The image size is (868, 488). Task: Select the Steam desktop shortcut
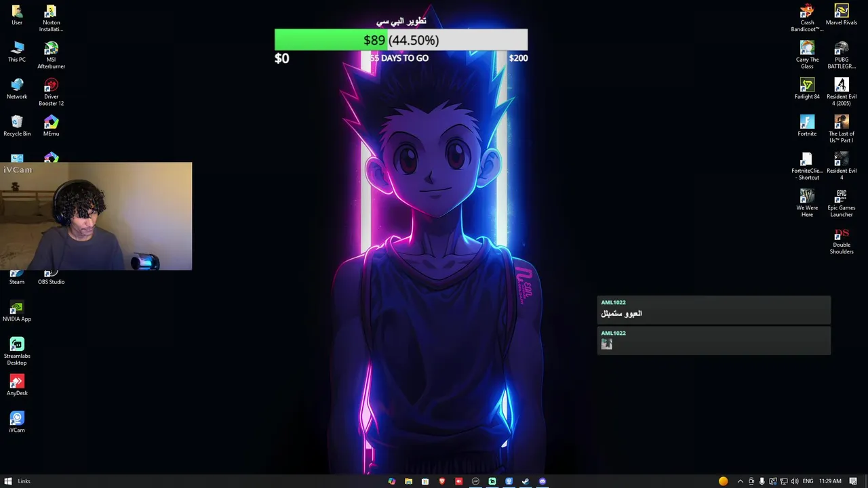point(17,278)
